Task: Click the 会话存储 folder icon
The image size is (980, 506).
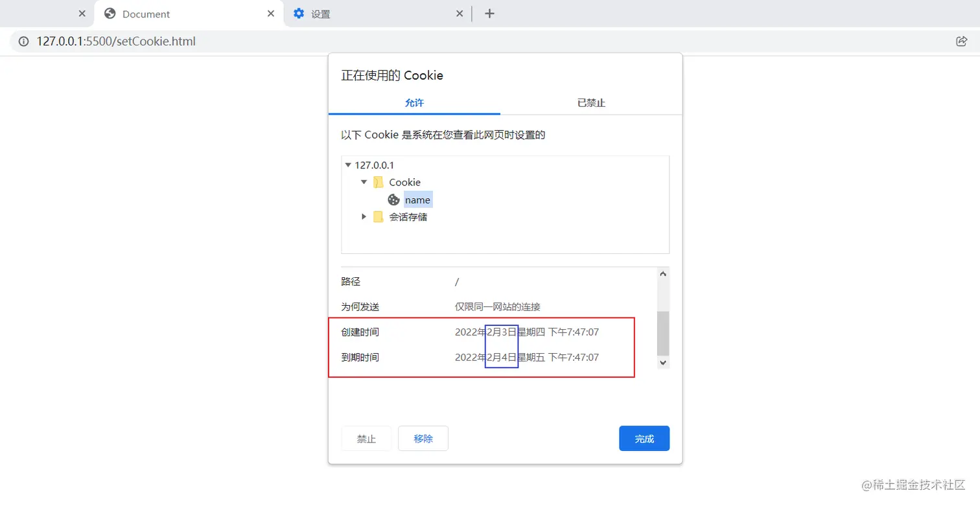Action: (x=379, y=216)
